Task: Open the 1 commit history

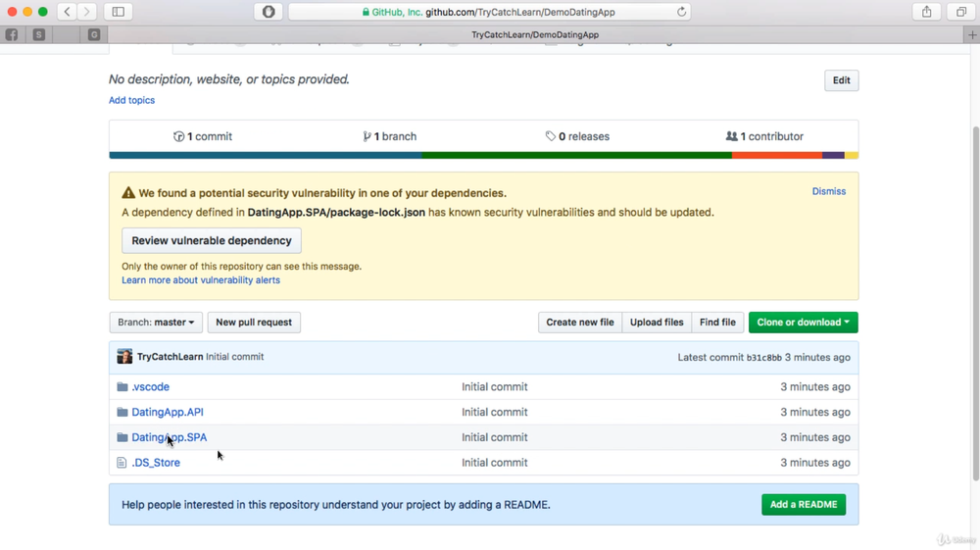Action: 203,136
